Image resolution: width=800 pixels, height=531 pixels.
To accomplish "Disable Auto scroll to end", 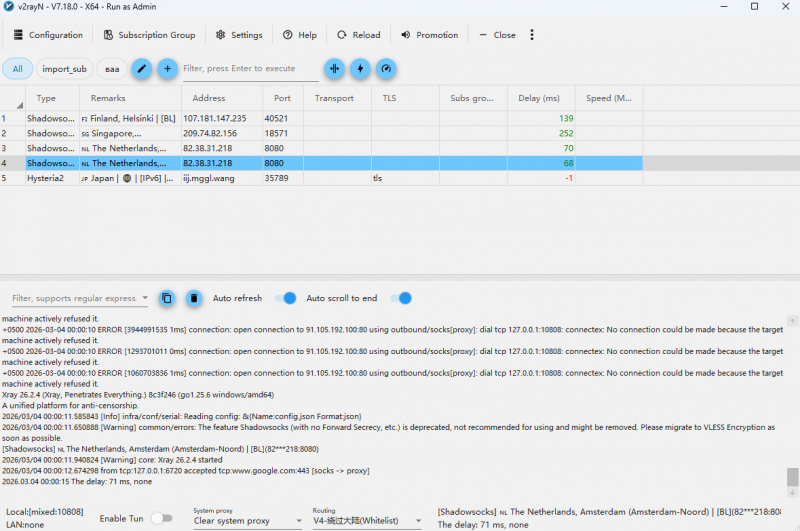I will coord(401,298).
